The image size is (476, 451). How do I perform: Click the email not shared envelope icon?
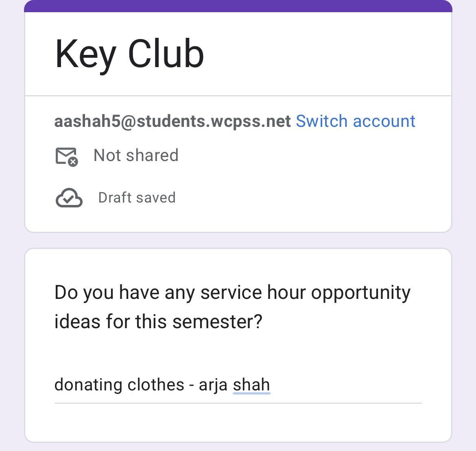65,155
